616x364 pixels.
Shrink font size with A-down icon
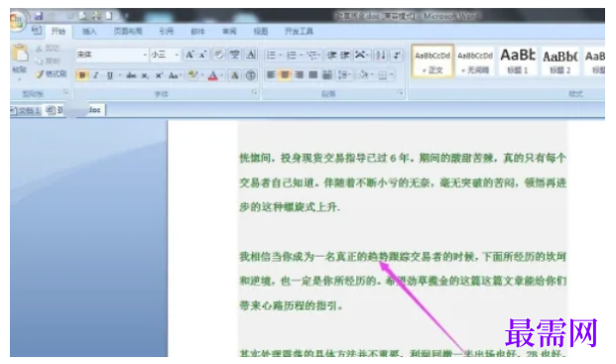pyautogui.click(x=202, y=55)
